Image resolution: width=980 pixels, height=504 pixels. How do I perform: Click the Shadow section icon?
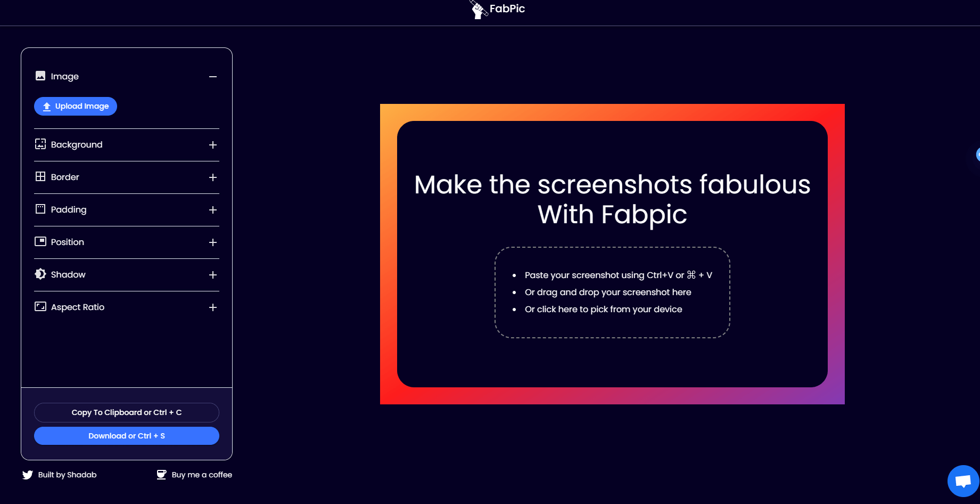(40, 274)
